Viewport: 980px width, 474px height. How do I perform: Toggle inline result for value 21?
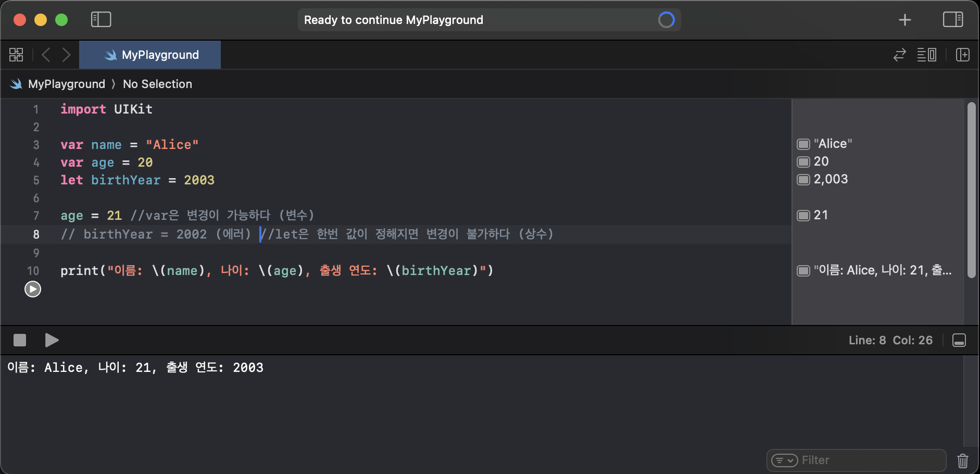(803, 215)
